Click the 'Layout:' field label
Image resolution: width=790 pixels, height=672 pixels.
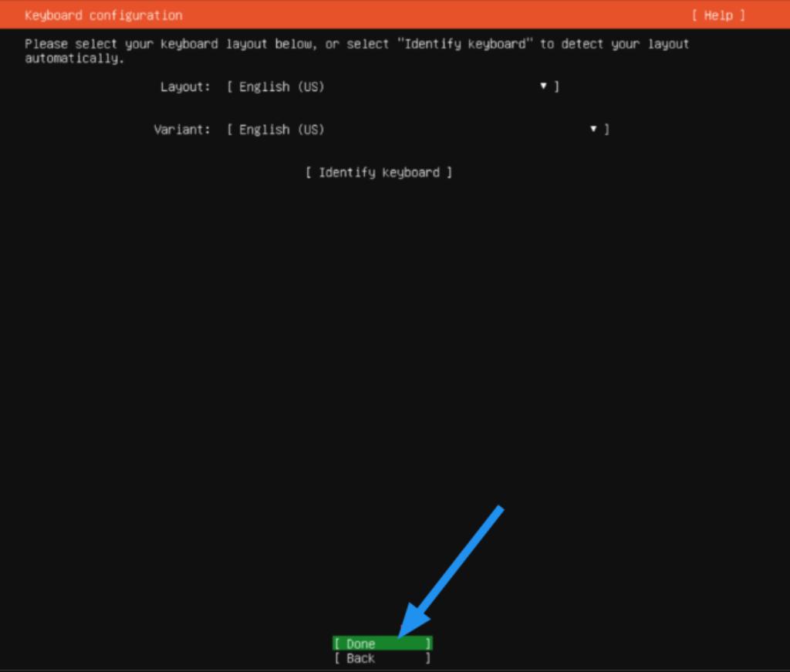click(184, 87)
